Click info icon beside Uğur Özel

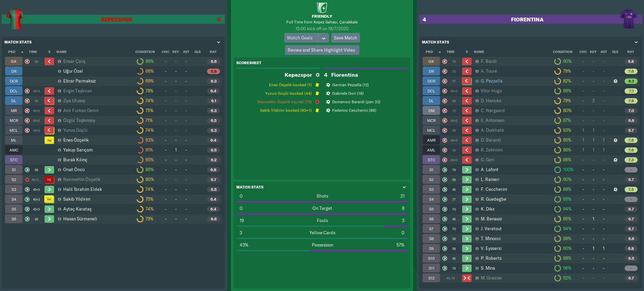pos(60,71)
